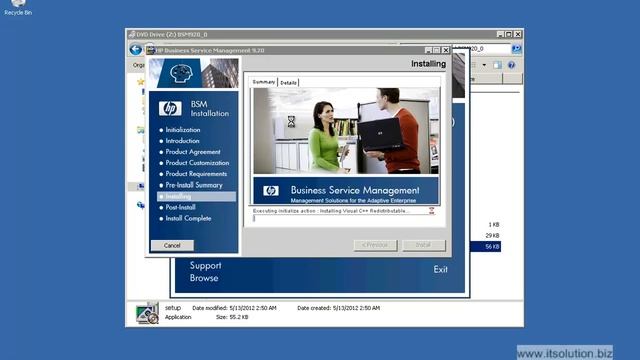This screenshot has width=640, height=360.
Task: Select the Install Complete step
Action: [188, 218]
